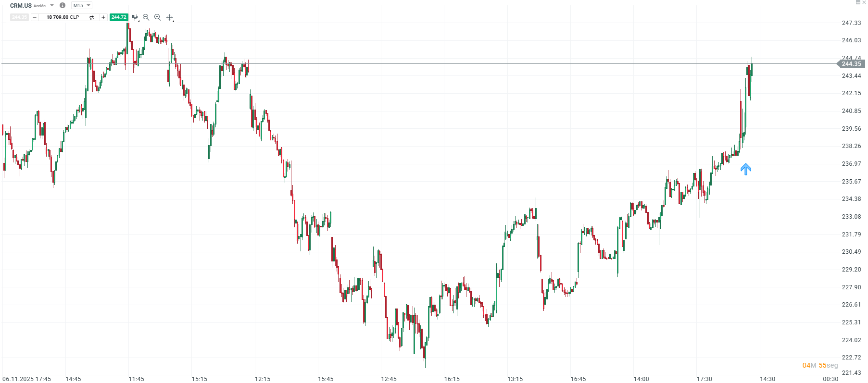Click the candle countdown timer
868x383 pixels.
[820, 366]
